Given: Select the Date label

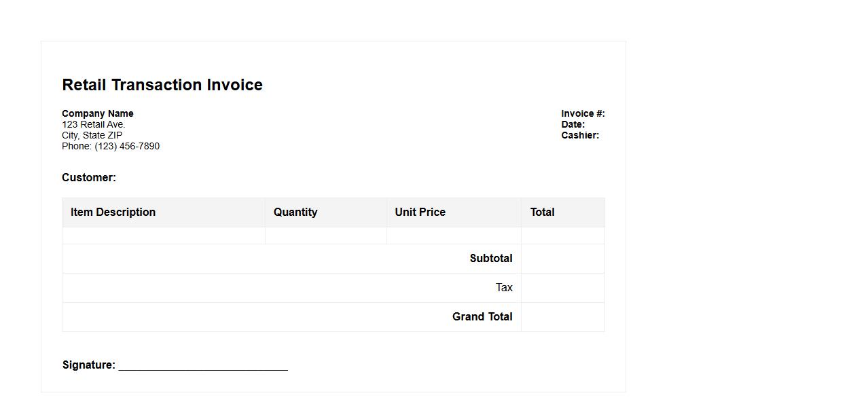Looking at the screenshot, I should point(573,124).
